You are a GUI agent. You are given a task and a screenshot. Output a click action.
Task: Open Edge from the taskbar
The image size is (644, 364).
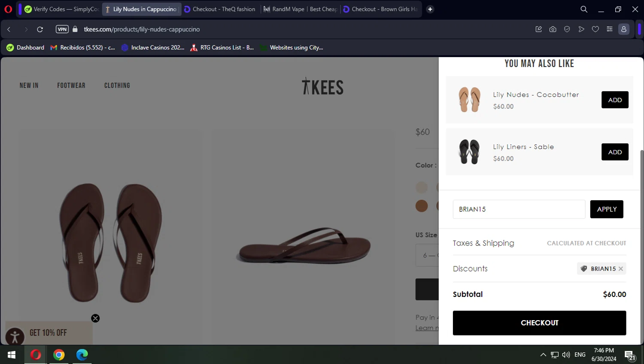[82, 355]
